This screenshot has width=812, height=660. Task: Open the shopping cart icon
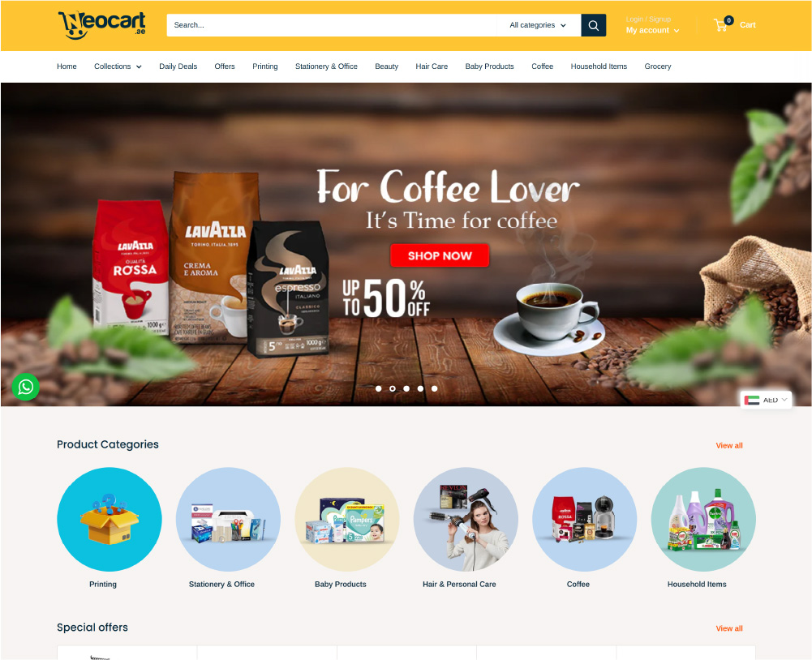720,25
